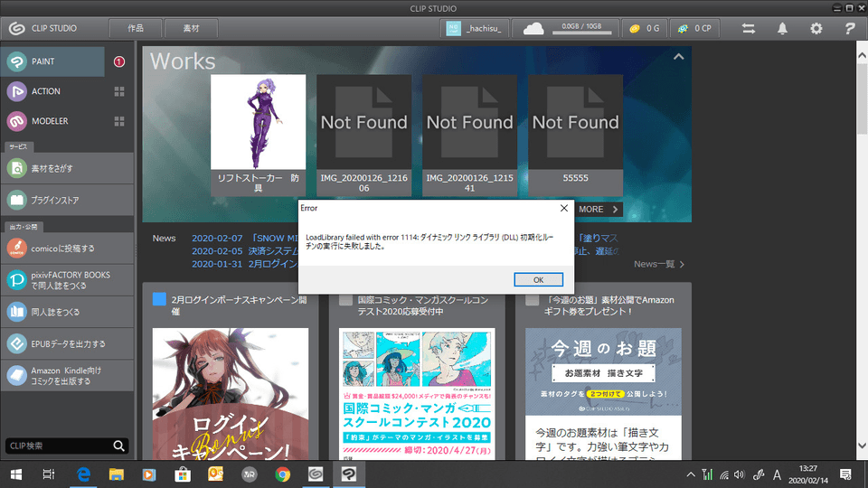Click the cloud storage 0.0GB / 10GB bar

[581, 29]
